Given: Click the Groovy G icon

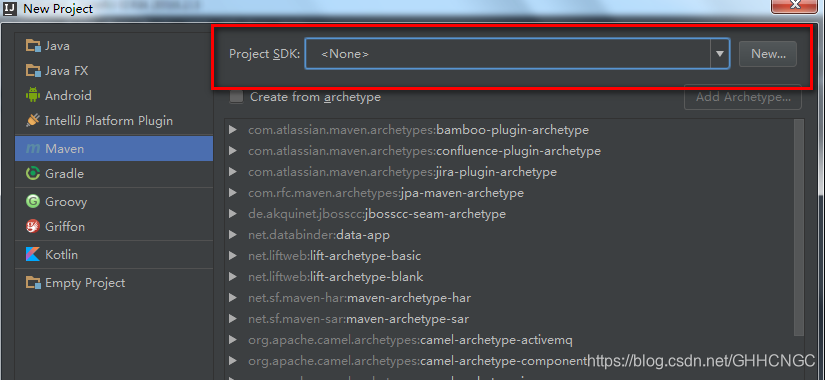Looking at the screenshot, I should pos(33,202).
